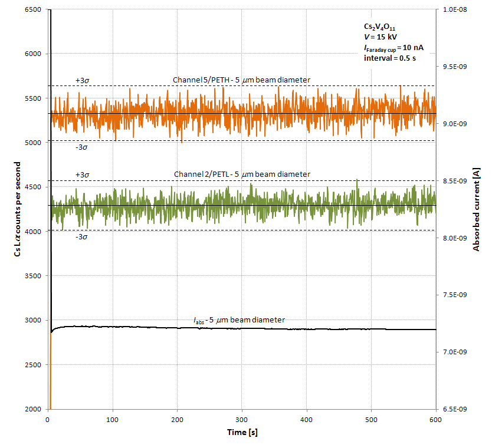Click the 'Cs Lα counts per second' axis title

(x=18, y=209)
